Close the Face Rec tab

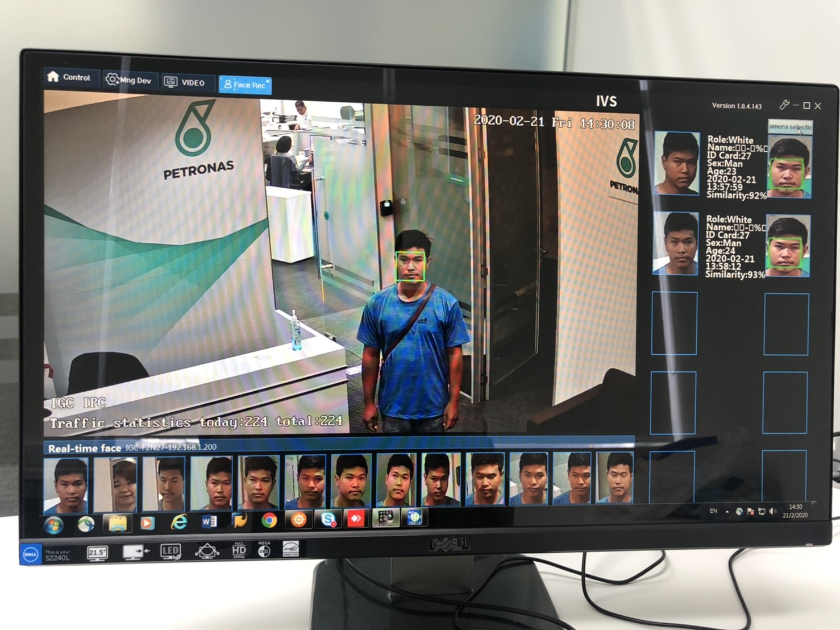[x=268, y=81]
